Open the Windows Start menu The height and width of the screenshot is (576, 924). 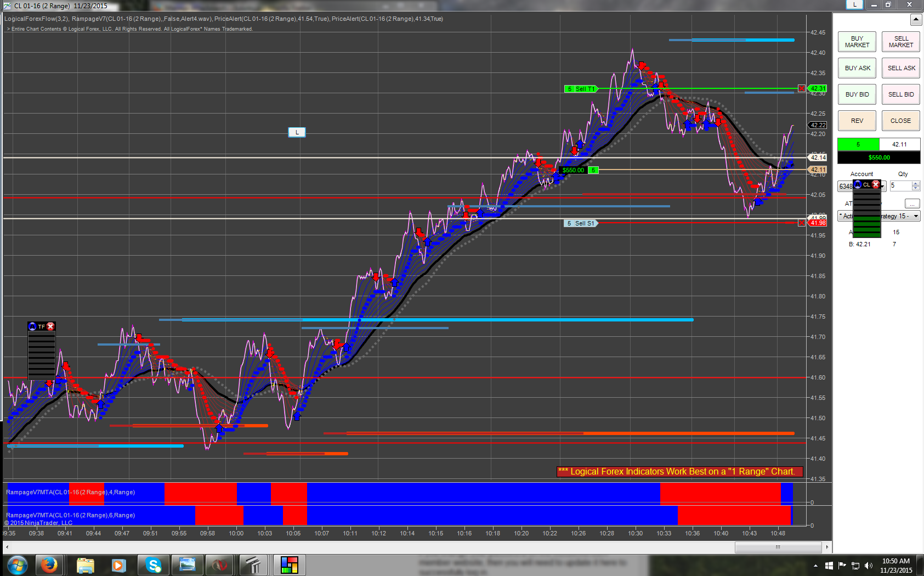17,565
